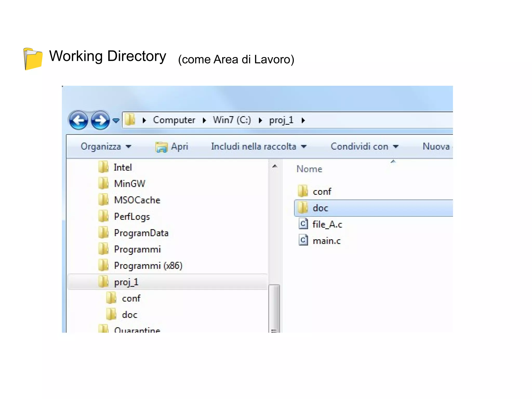
Task: Open the Organizza menu
Action: [x=106, y=147]
